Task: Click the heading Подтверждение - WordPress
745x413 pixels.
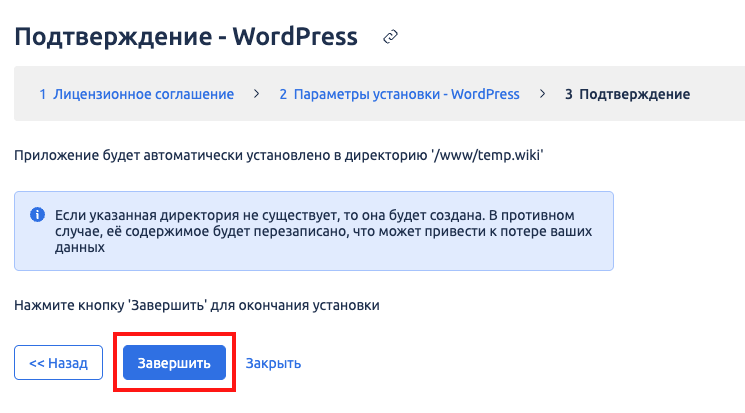Action: 186,37
